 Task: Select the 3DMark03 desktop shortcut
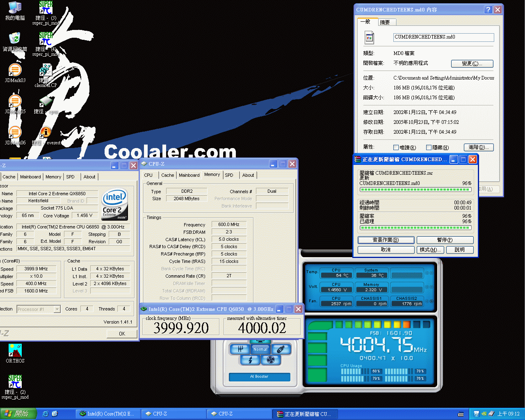(x=15, y=73)
